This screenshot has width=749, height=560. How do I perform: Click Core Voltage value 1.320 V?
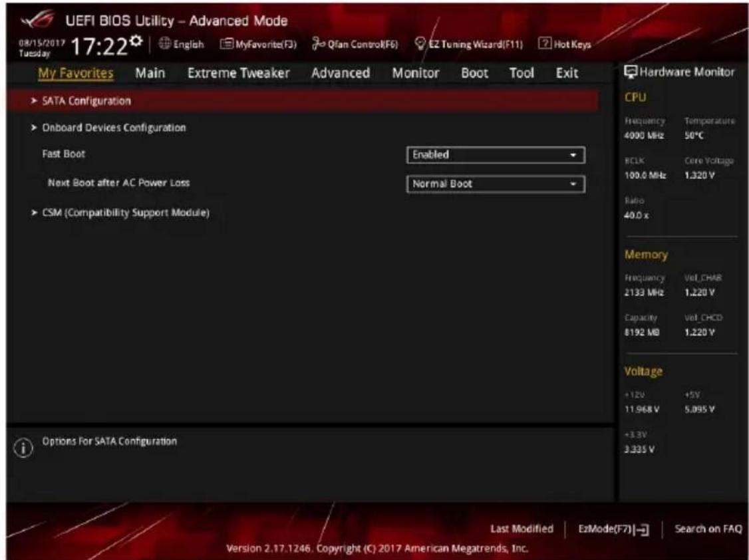[x=700, y=175]
